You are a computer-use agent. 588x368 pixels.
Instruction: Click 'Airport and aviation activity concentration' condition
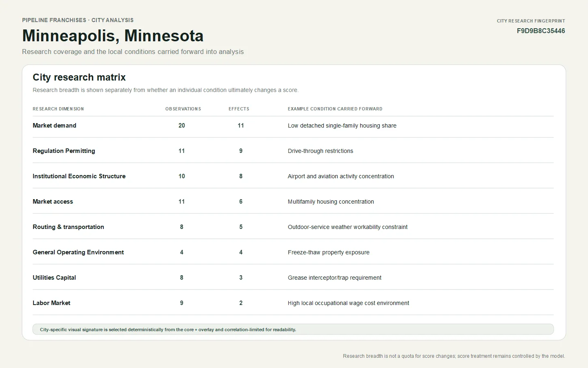tap(341, 176)
